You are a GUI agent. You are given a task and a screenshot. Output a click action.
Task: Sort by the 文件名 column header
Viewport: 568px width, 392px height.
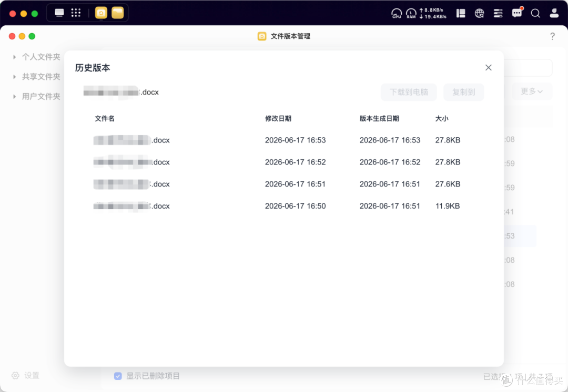105,119
